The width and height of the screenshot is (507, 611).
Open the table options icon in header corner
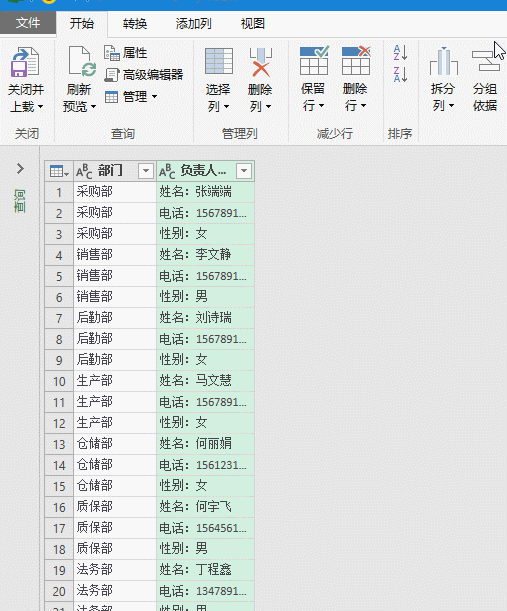(x=59, y=171)
